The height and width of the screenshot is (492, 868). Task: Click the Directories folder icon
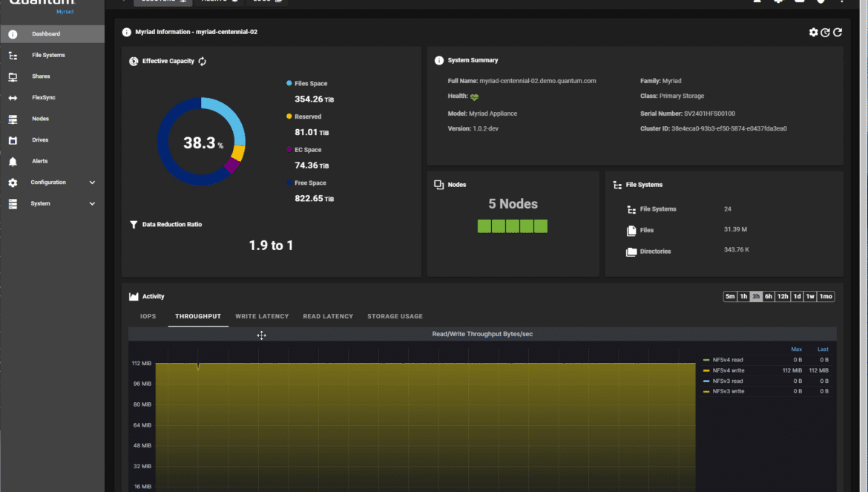tap(631, 252)
